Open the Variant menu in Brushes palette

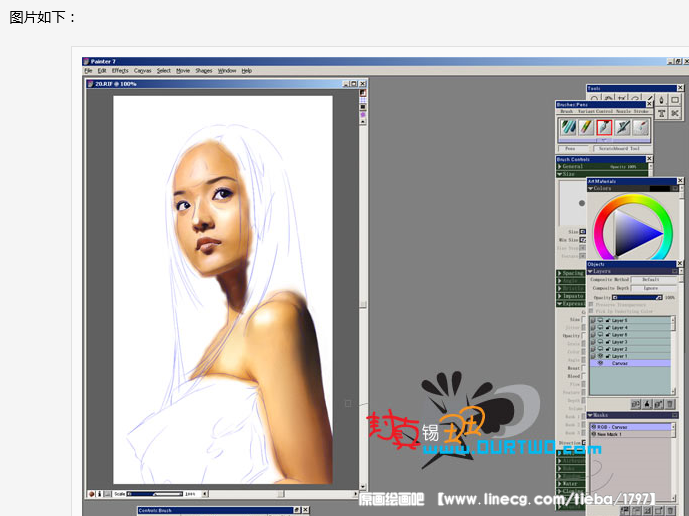pyautogui.click(x=586, y=112)
